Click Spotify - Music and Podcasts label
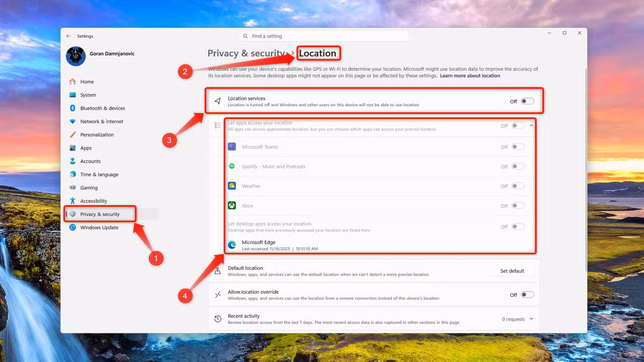Viewport: 644px width, 362px height. point(274,167)
